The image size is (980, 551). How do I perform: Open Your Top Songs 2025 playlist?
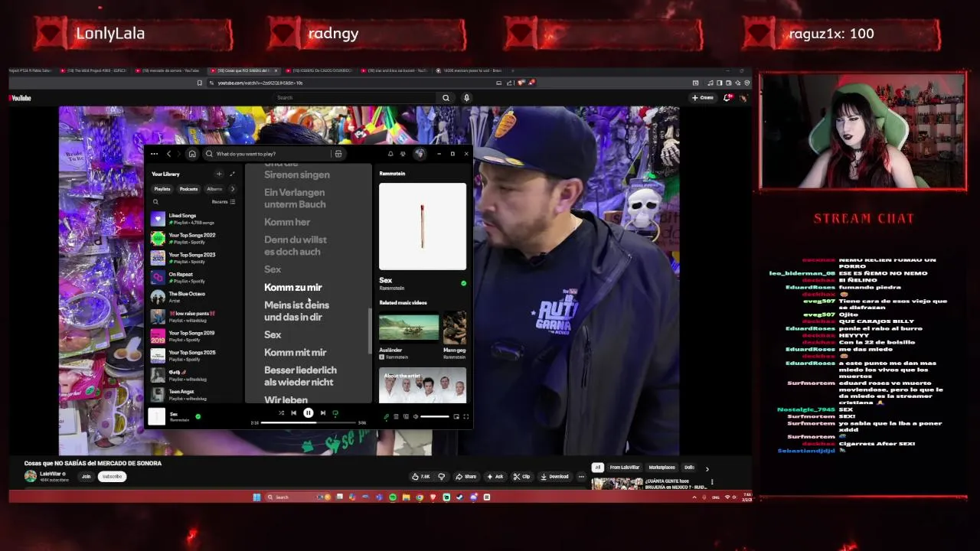point(193,355)
